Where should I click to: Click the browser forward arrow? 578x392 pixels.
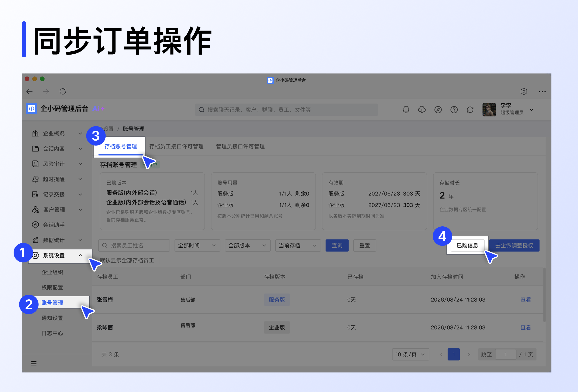tap(46, 92)
